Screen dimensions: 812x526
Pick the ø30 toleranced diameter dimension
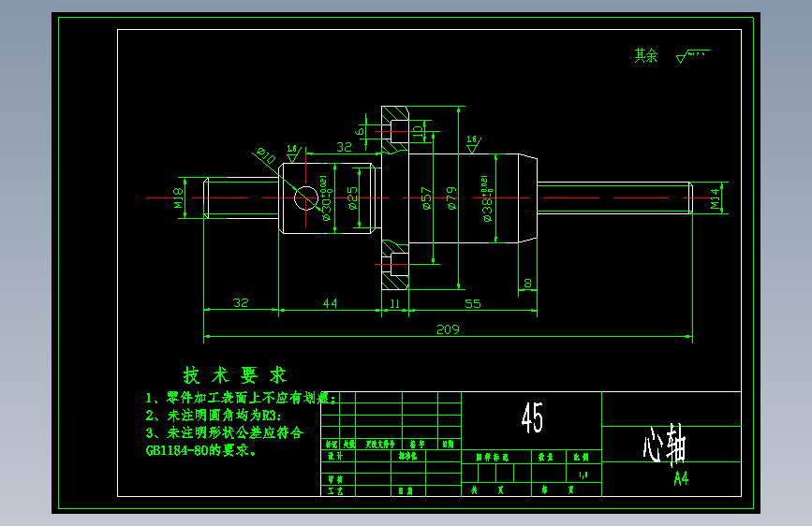[x=325, y=198]
